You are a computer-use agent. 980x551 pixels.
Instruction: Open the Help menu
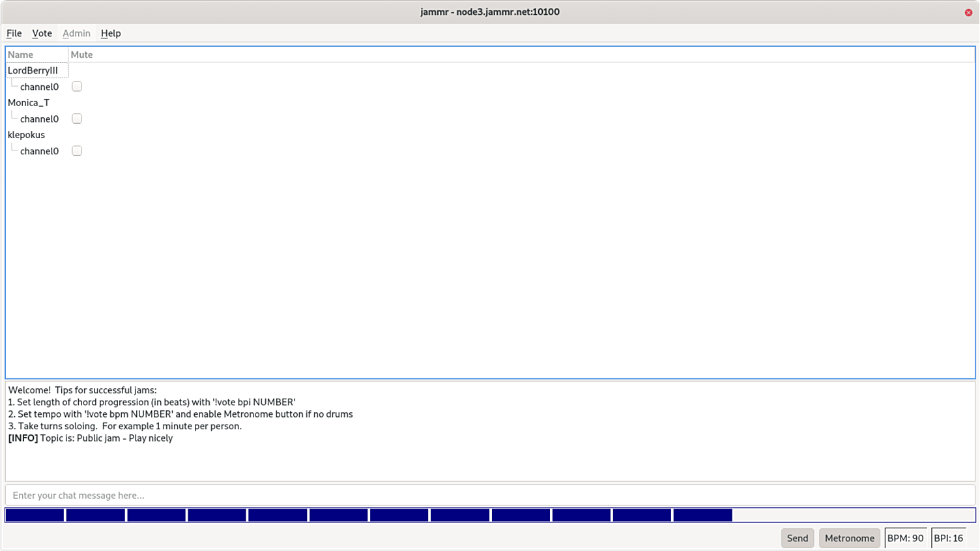(x=110, y=33)
